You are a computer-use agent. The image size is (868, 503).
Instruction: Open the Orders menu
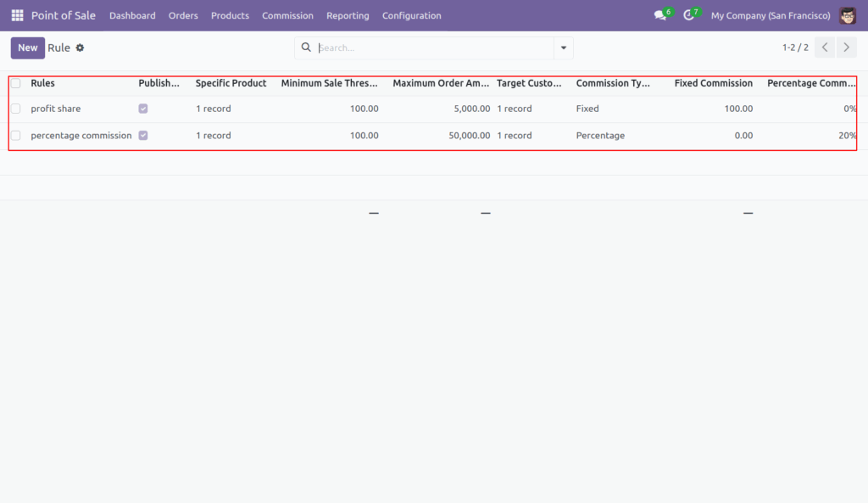click(183, 15)
